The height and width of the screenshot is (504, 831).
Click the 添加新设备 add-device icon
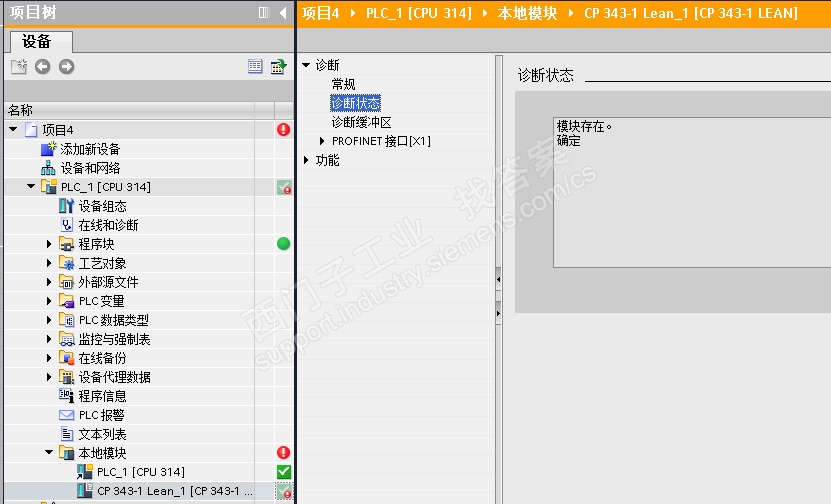(x=48, y=149)
